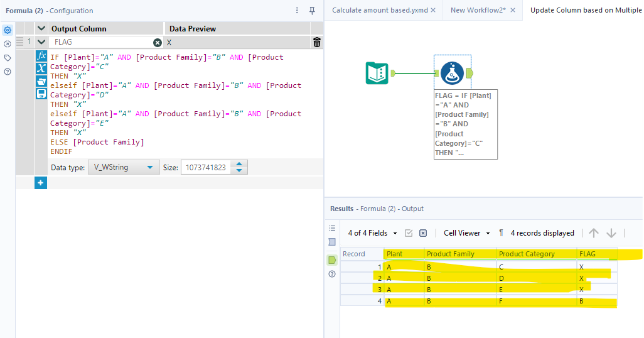Toggle the show whitespace pilcrow symbol
This screenshot has height=338, width=644.
point(501,233)
